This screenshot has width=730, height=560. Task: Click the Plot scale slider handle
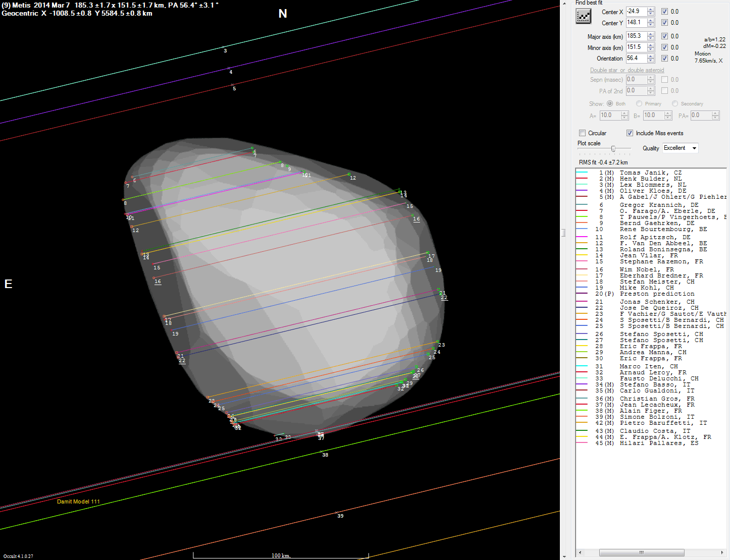pyautogui.click(x=613, y=149)
